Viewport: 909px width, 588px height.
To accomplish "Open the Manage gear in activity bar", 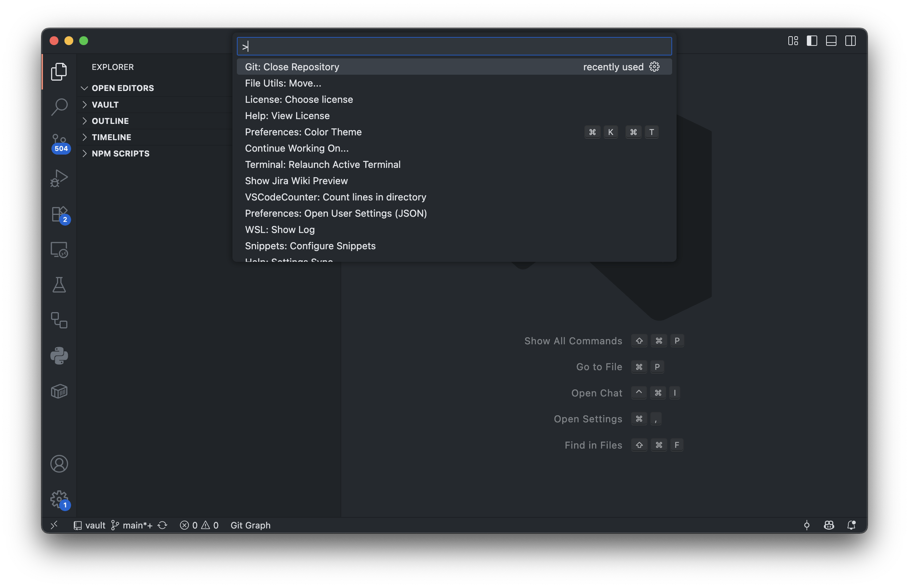I will tap(60, 499).
